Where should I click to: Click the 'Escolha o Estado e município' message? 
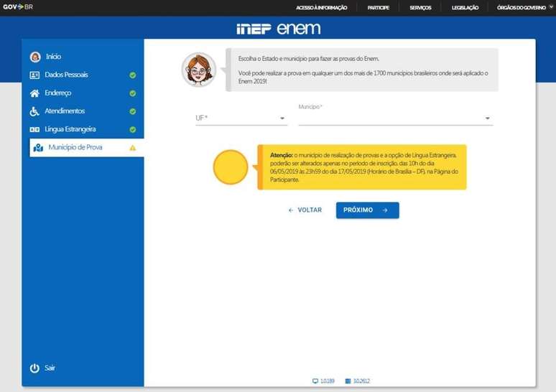(308, 59)
